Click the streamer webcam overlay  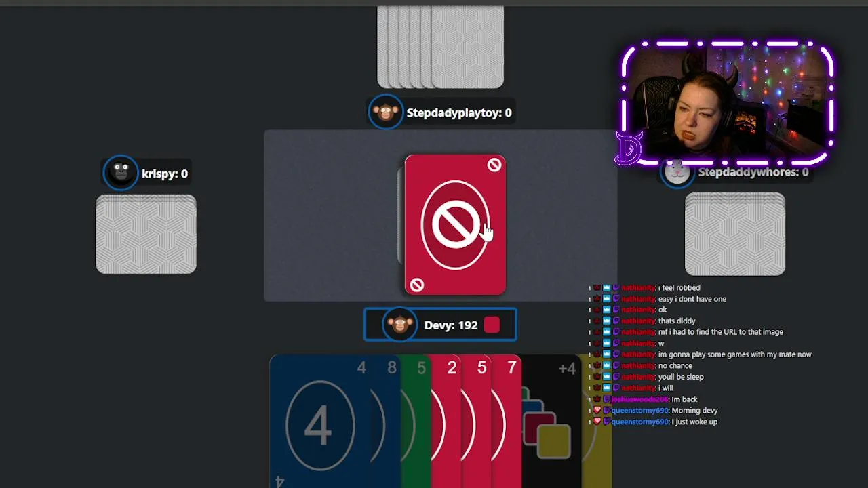coord(727,104)
